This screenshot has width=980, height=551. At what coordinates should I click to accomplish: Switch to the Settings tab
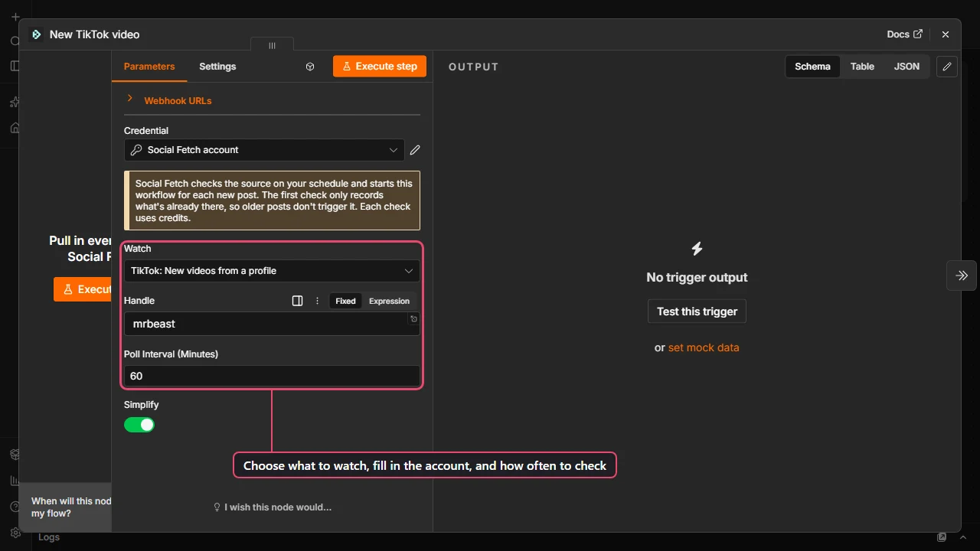coord(217,67)
